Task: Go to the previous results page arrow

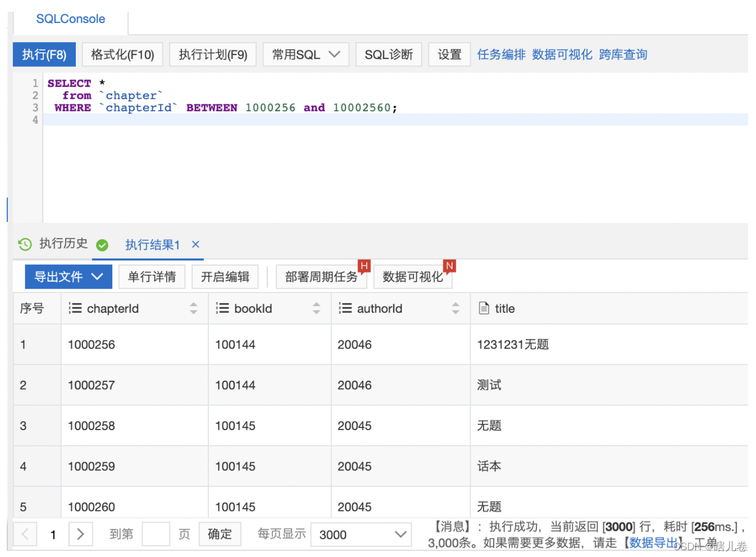Action: click(x=25, y=534)
